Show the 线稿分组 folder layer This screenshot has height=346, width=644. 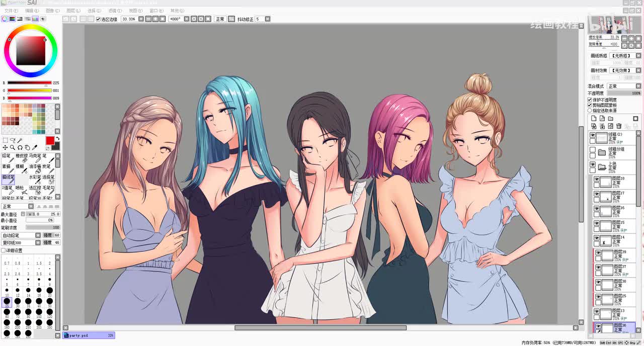coord(593,149)
